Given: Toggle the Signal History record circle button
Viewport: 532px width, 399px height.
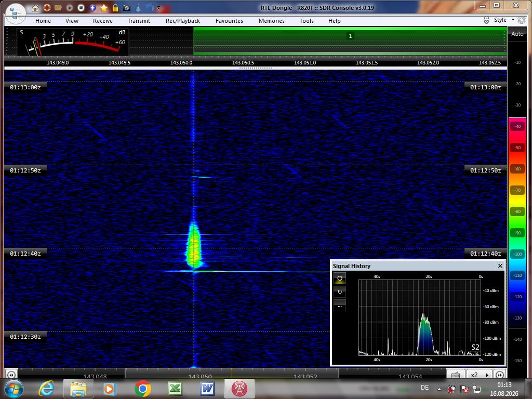Looking at the screenshot, I should [x=340, y=278].
